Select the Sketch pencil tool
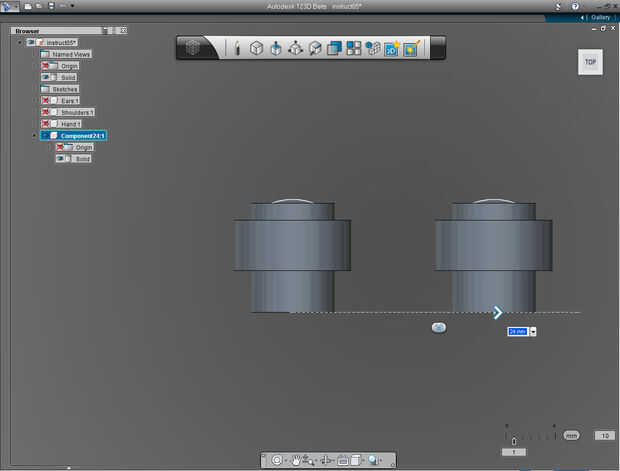The height and width of the screenshot is (471, 620). (x=237, y=48)
